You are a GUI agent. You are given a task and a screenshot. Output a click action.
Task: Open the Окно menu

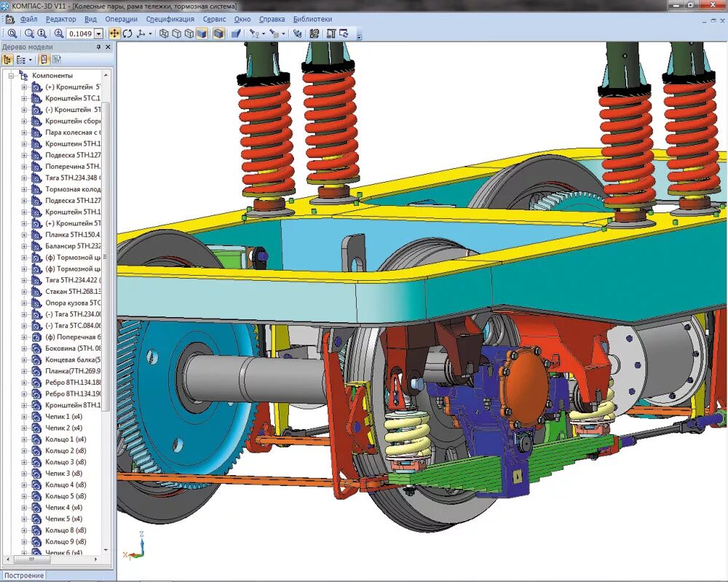pos(242,19)
